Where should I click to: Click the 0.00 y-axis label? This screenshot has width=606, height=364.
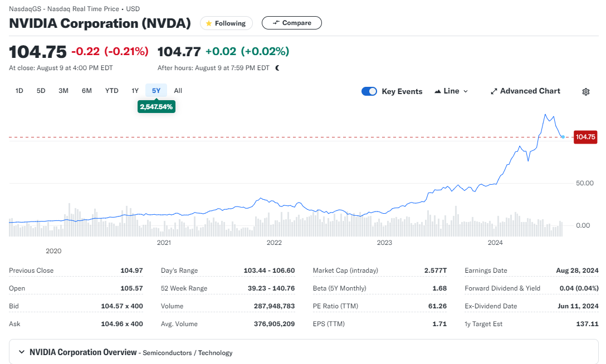coord(583,225)
